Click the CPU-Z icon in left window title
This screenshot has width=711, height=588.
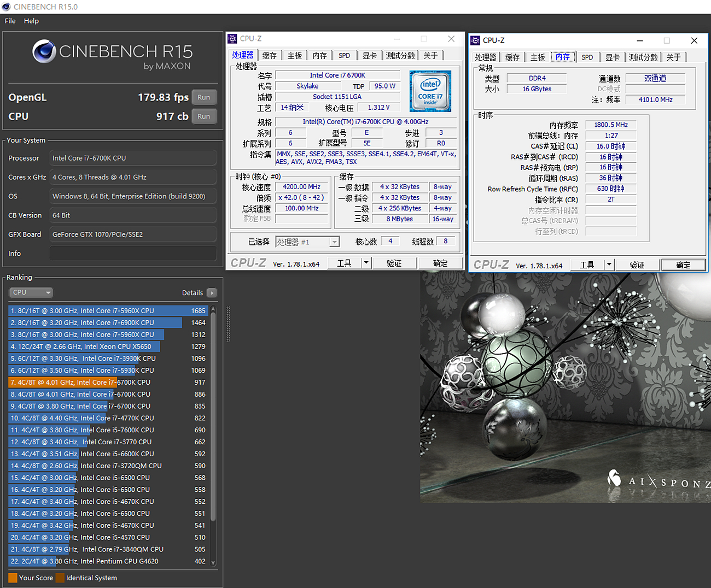tap(232, 39)
